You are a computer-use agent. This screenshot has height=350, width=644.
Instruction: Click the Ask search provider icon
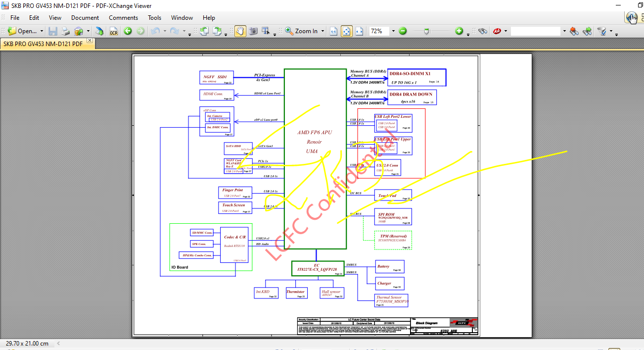click(497, 31)
